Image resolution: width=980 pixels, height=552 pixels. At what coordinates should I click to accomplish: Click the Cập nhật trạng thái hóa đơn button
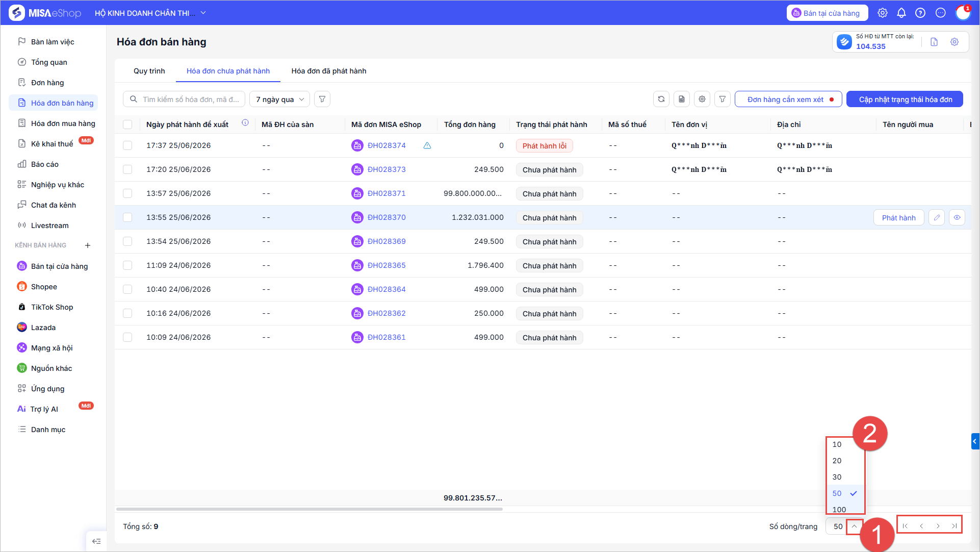tap(905, 99)
